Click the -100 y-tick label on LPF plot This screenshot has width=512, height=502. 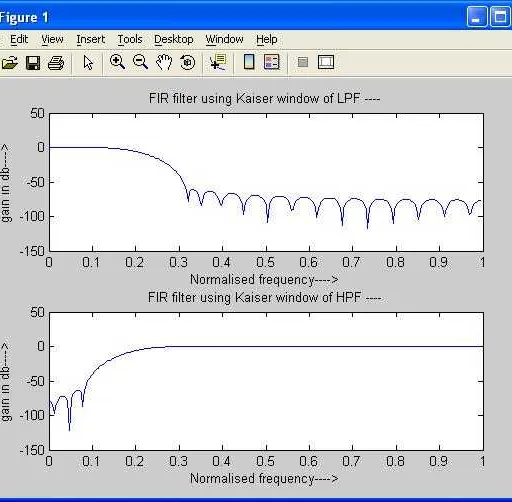32,217
